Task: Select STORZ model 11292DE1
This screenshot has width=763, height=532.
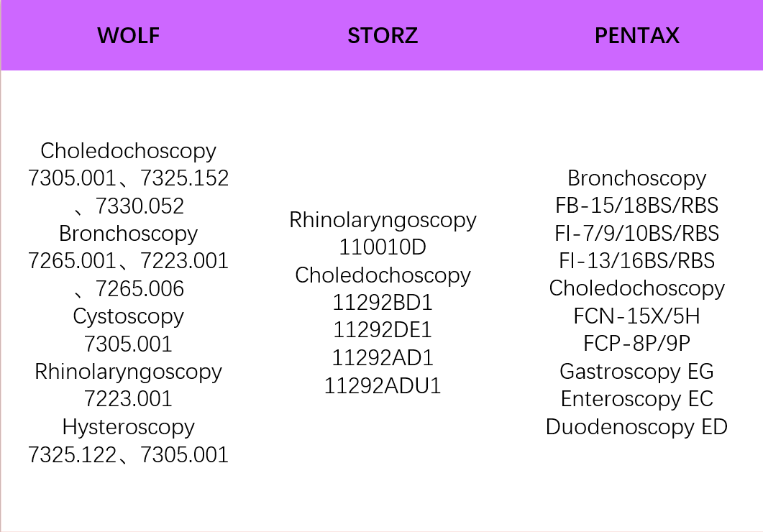Action: (383, 330)
